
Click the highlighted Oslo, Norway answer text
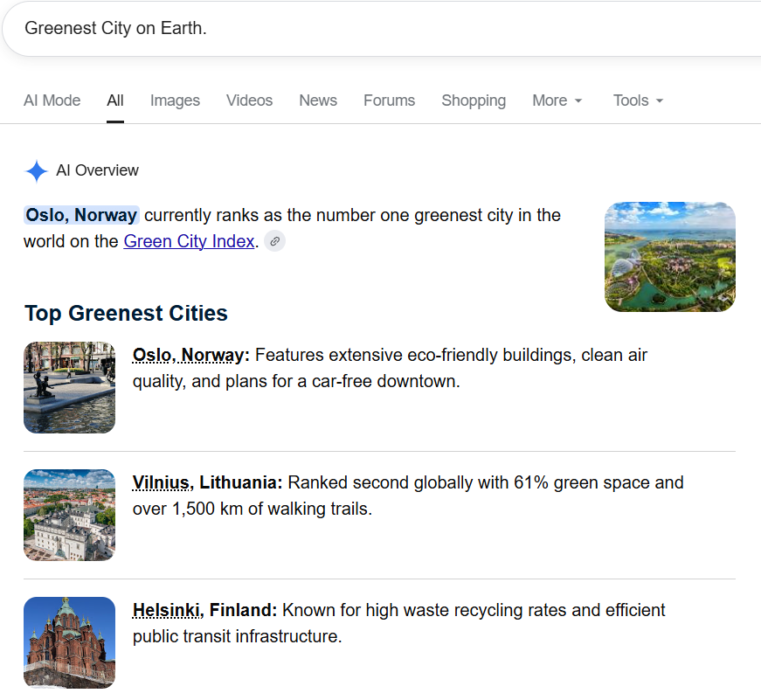coord(81,215)
